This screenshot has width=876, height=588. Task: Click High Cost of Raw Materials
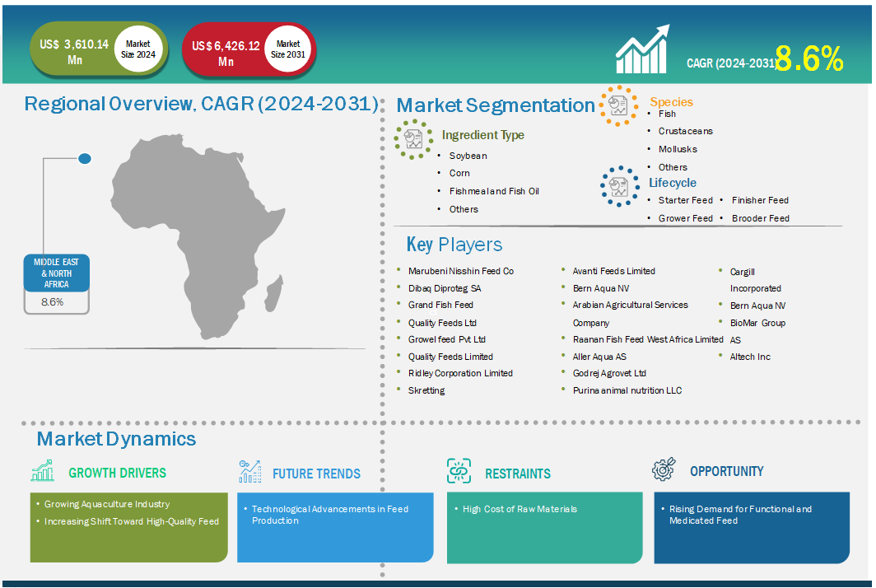click(520, 509)
